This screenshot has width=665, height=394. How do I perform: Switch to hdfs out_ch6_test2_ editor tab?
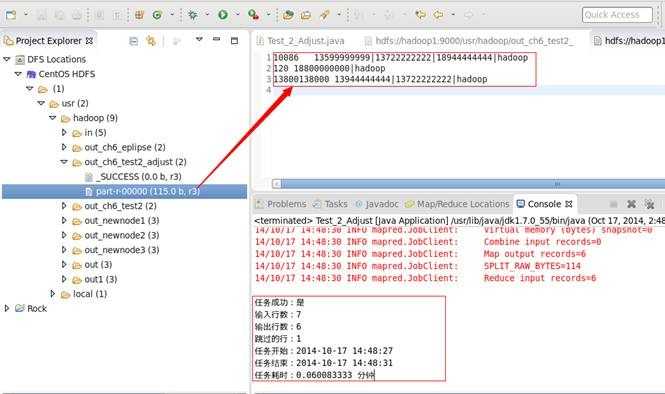(x=469, y=41)
